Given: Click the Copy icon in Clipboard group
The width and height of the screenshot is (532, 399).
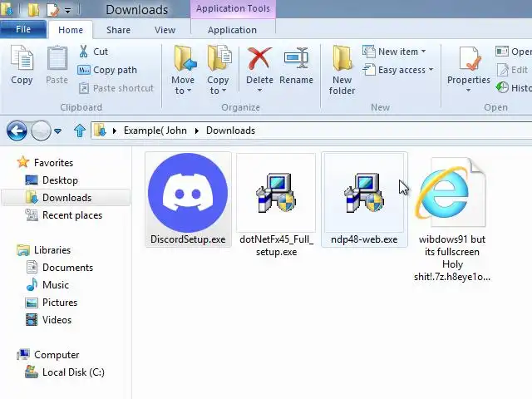Looking at the screenshot, I should click(22, 57).
